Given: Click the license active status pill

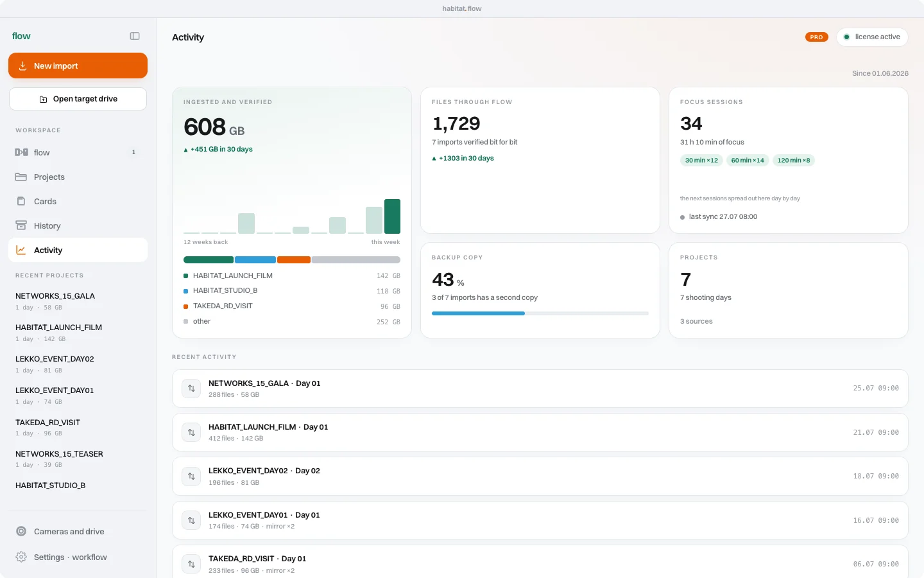Looking at the screenshot, I should [872, 37].
